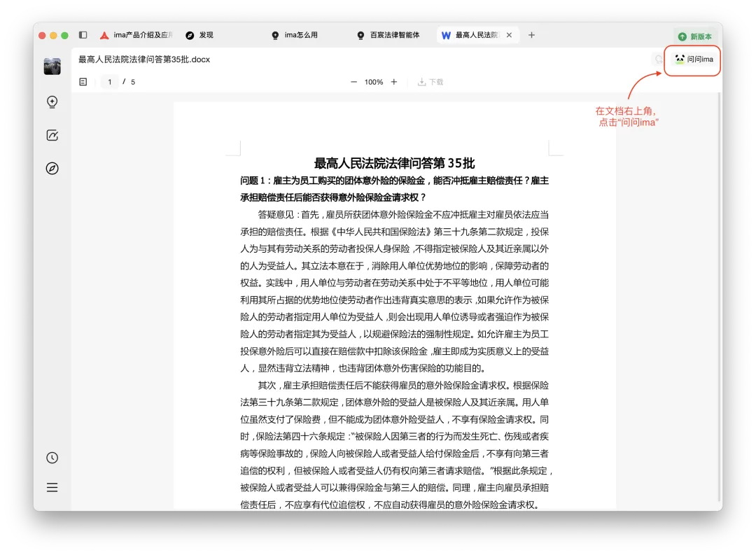
Task: Click the search icon beside 问问ima
Action: pyautogui.click(x=658, y=59)
